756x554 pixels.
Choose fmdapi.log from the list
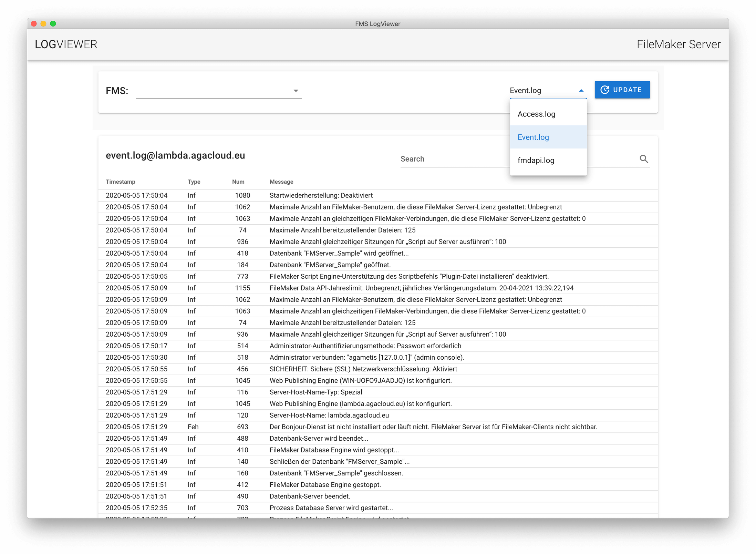(x=548, y=160)
